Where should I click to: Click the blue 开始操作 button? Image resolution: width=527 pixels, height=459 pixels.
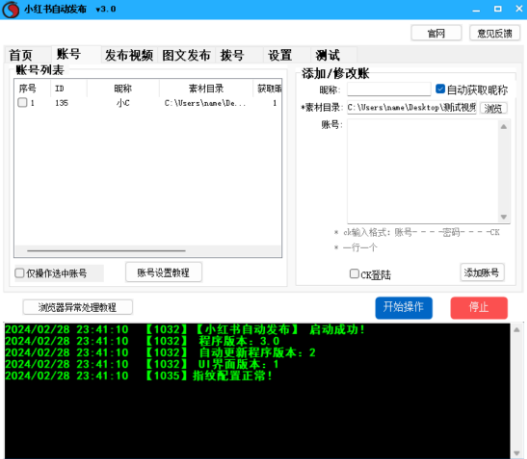pos(404,307)
